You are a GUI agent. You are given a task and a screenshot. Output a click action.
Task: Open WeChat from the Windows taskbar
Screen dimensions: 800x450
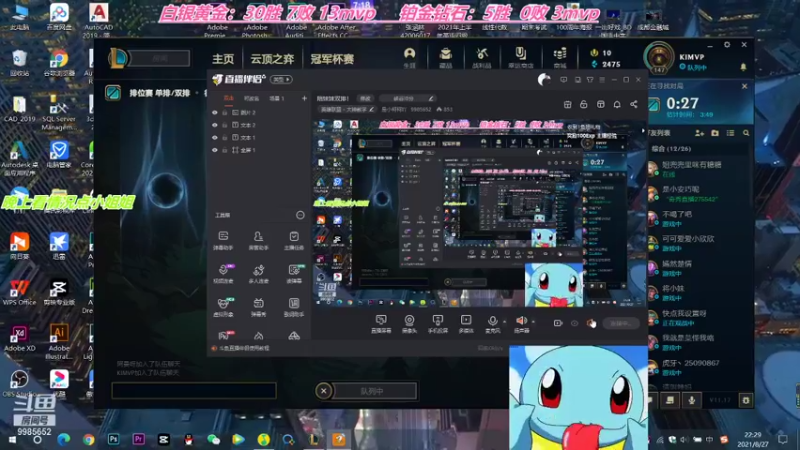[x=213, y=439]
